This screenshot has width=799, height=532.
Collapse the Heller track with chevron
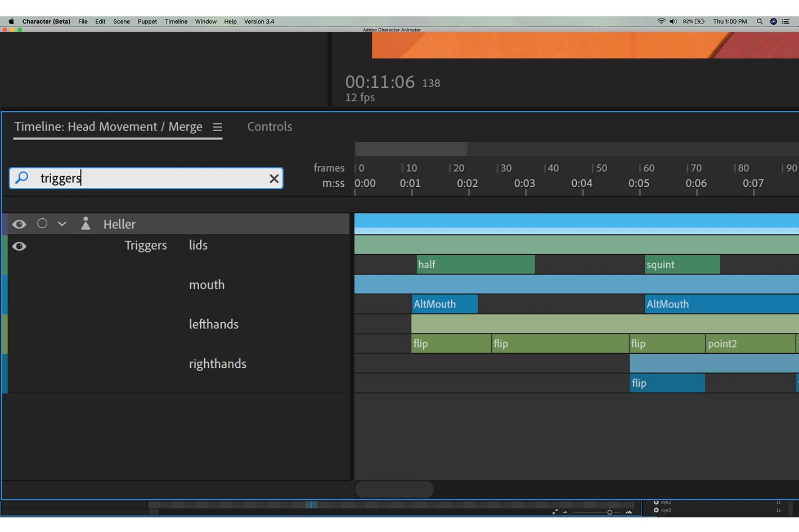coord(62,224)
